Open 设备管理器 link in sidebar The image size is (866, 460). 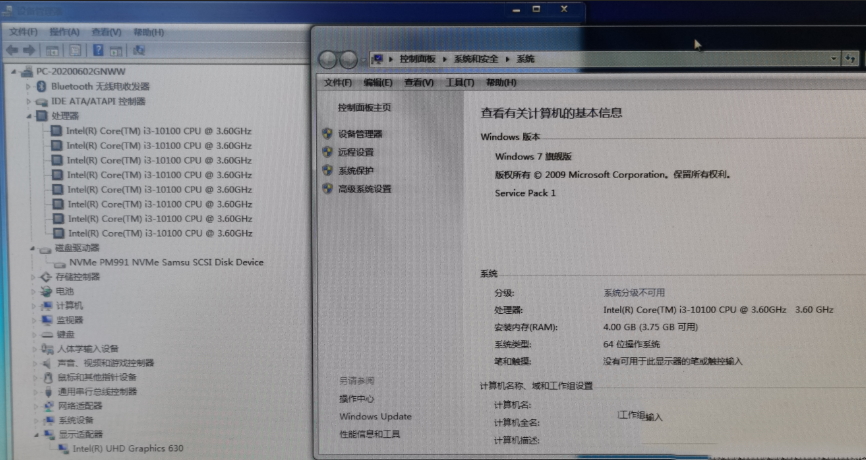tap(360, 134)
